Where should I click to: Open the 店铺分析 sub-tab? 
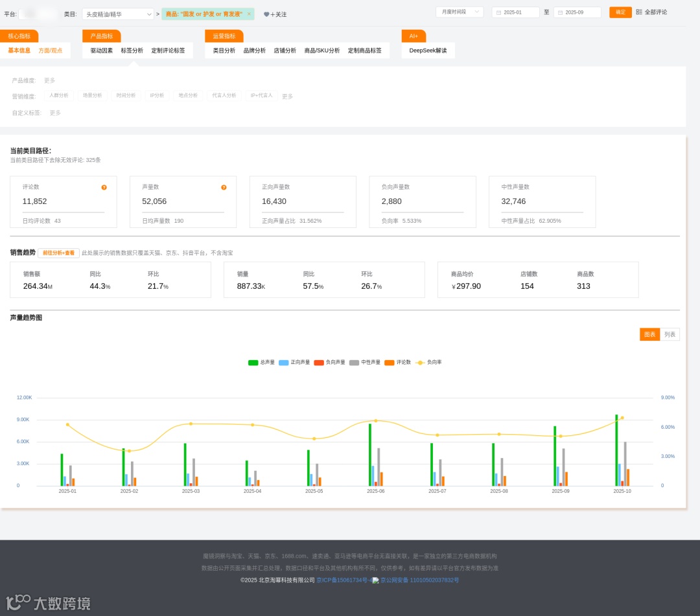click(285, 51)
